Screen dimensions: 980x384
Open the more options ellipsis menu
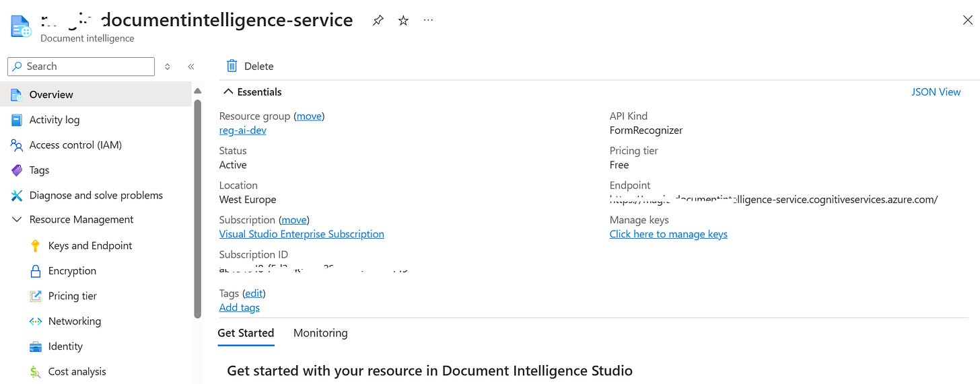(x=428, y=21)
